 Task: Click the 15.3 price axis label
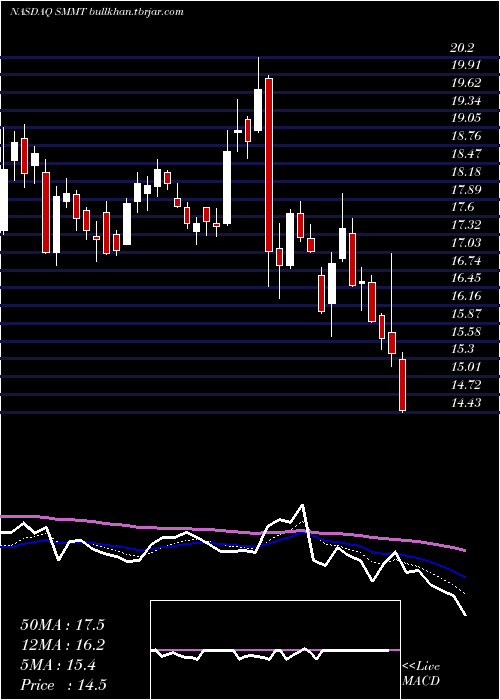[x=462, y=349]
